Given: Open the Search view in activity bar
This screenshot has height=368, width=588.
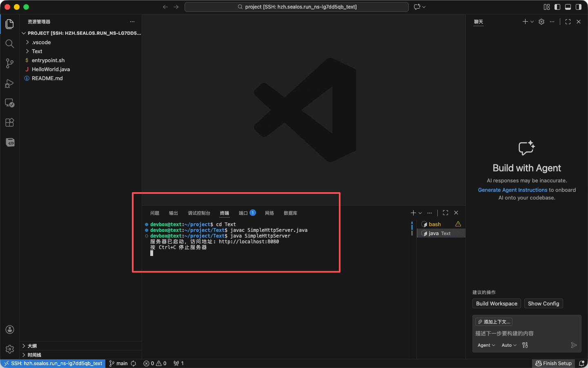Looking at the screenshot, I should pyautogui.click(x=10, y=44).
